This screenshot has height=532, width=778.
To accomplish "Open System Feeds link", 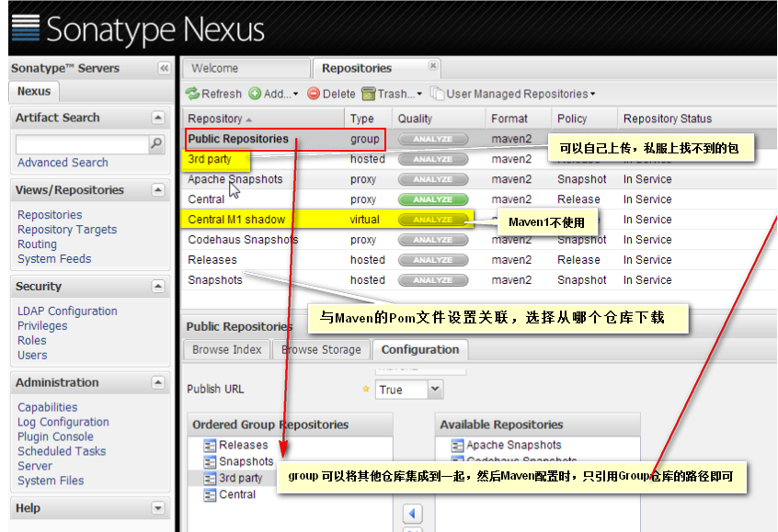I will 54,259.
